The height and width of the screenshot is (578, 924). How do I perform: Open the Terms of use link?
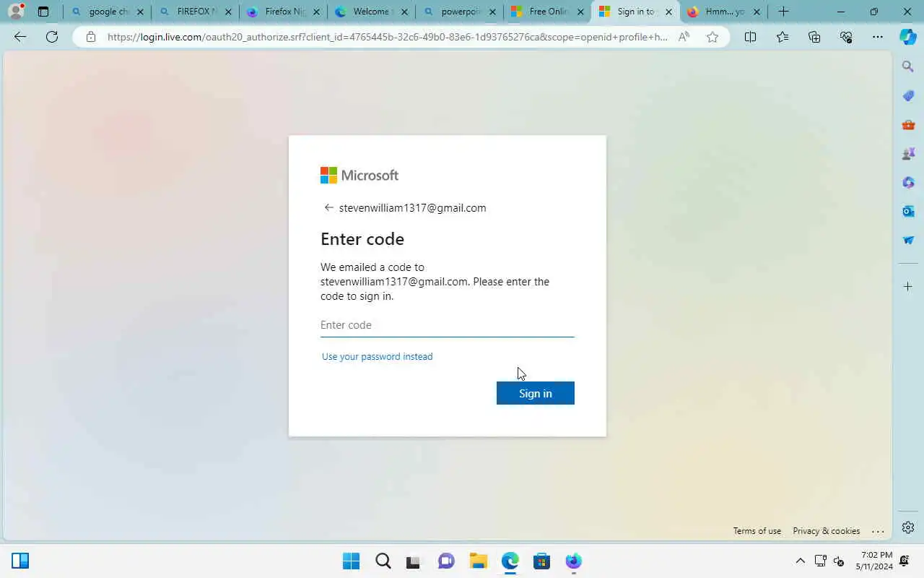pyautogui.click(x=757, y=531)
